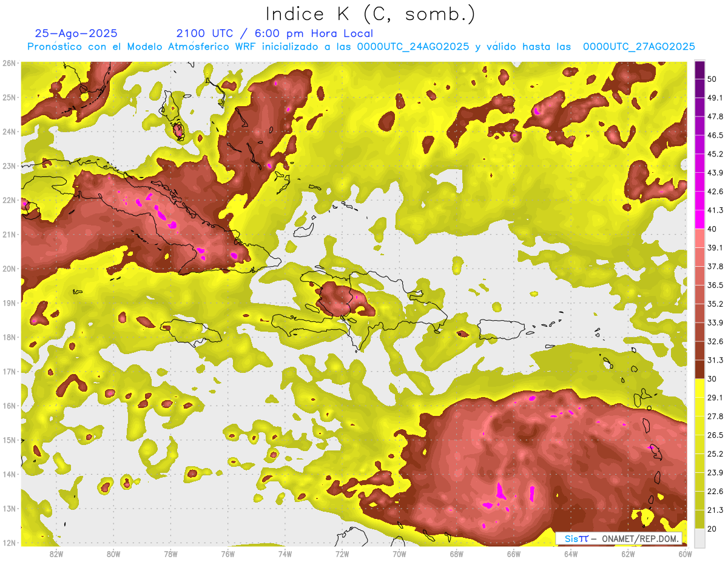
Task: Click the "70W" longitude label
Action: 399,554
